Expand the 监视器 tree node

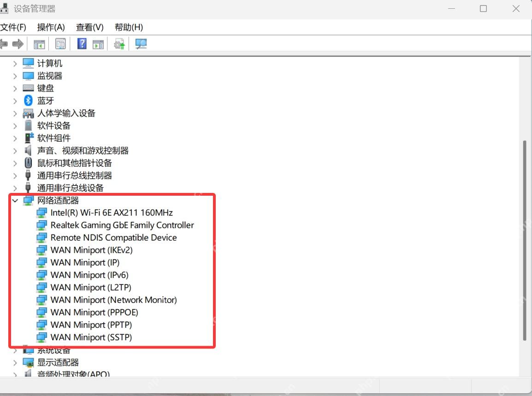pyautogui.click(x=15, y=76)
